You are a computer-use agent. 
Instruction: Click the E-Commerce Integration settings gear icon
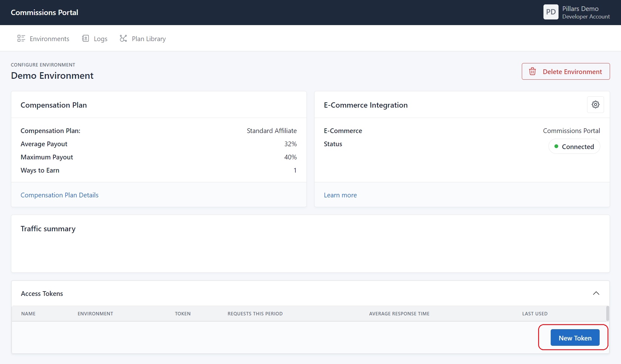click(596, 104)
